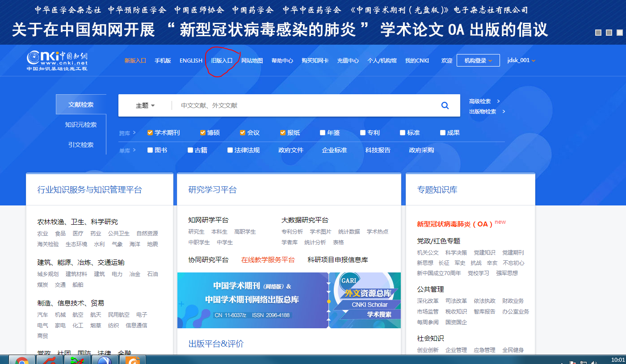Open the jdsk_001 account dropdown
The width and height of the screenshot is (626, 364).
521,60
